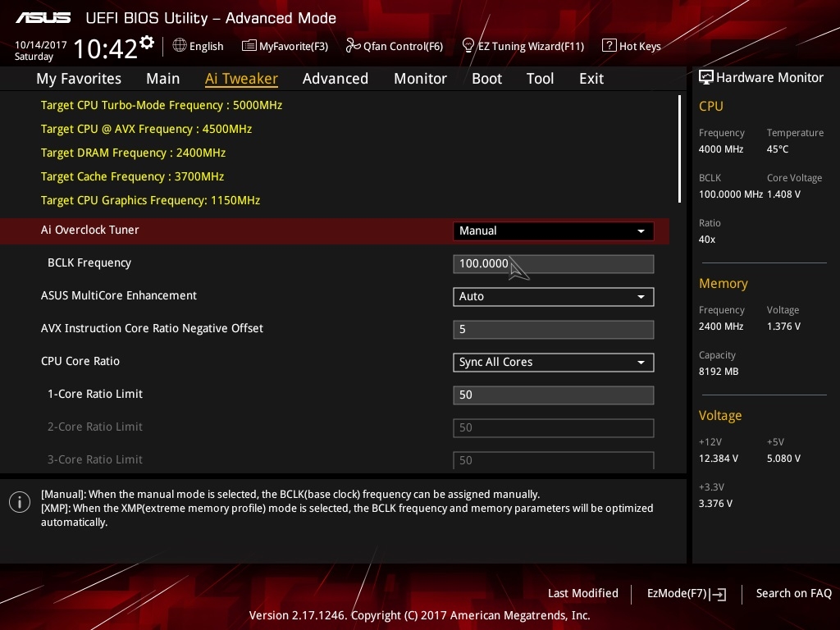
Task: Click the Hardware Monitor display icon
Action: pos(705,77)
